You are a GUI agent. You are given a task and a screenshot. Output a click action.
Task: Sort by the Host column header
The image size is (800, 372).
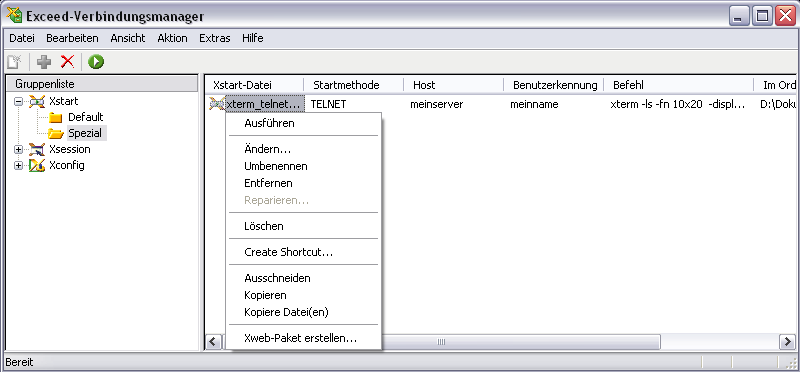453,85
